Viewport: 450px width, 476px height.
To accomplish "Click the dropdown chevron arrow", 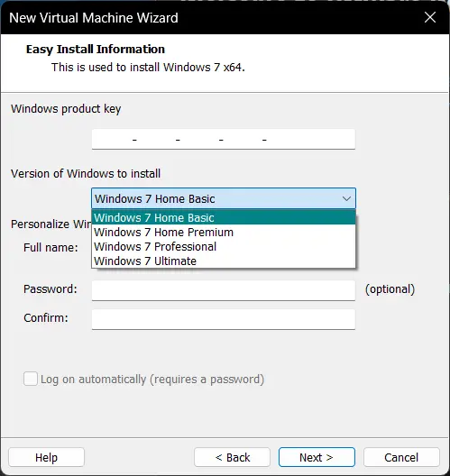I will [x=346, y=199].
